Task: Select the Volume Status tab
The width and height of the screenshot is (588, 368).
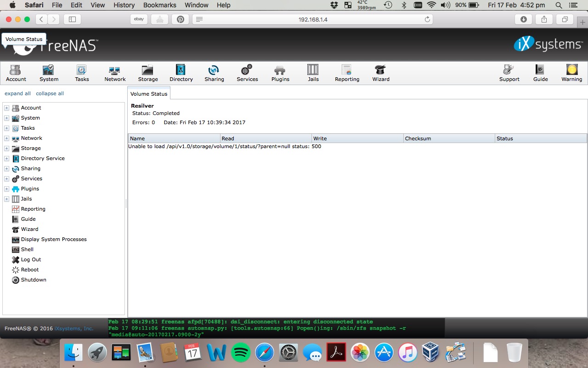Action: coord(149,93)
